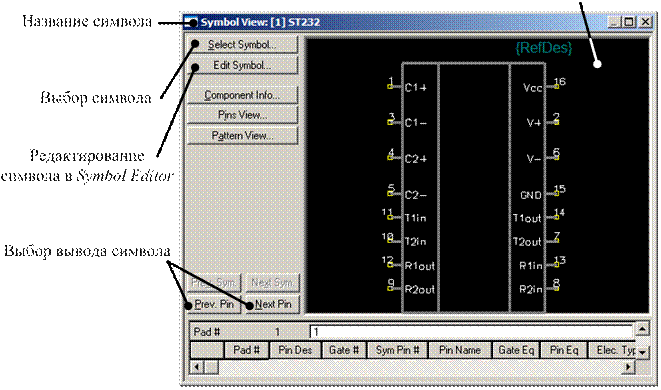Switch to Pins View
This screenshot has height=390, width=661.
point(242,115)
